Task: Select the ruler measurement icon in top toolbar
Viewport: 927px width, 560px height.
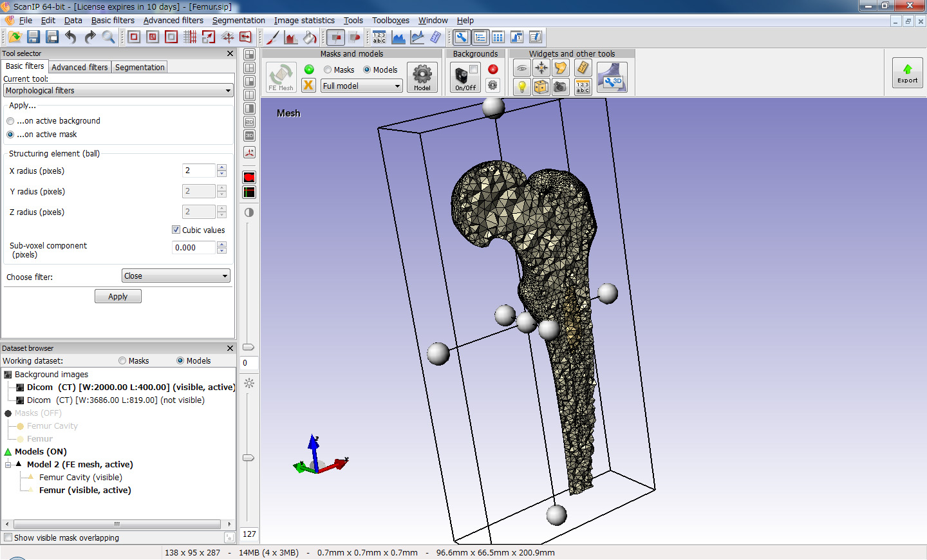Action: [436, 37]
